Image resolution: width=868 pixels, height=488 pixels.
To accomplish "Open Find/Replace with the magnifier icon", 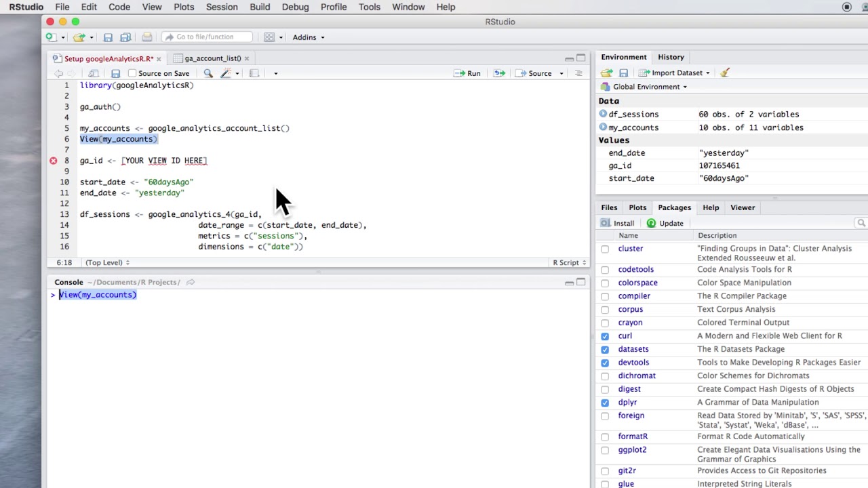I will (208, 73).
